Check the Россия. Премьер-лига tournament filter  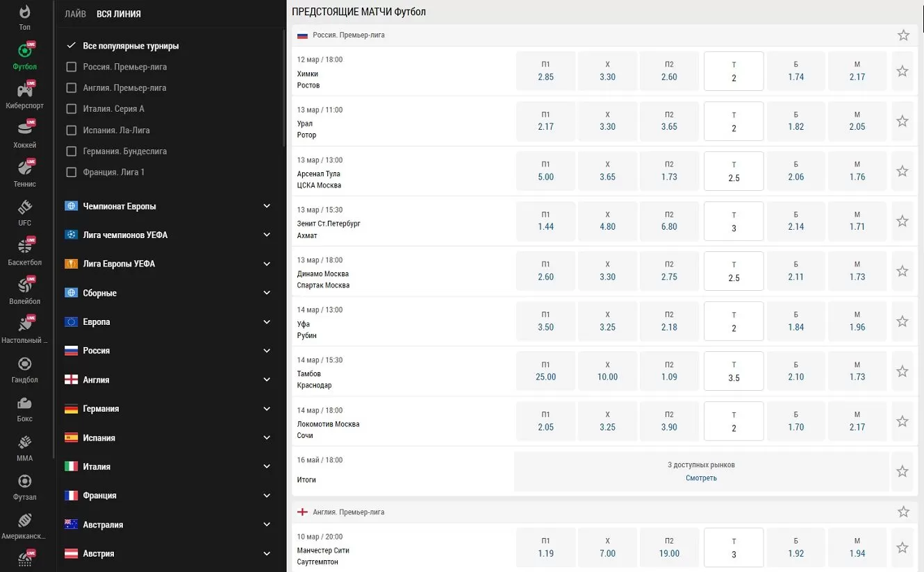[71, 67]
